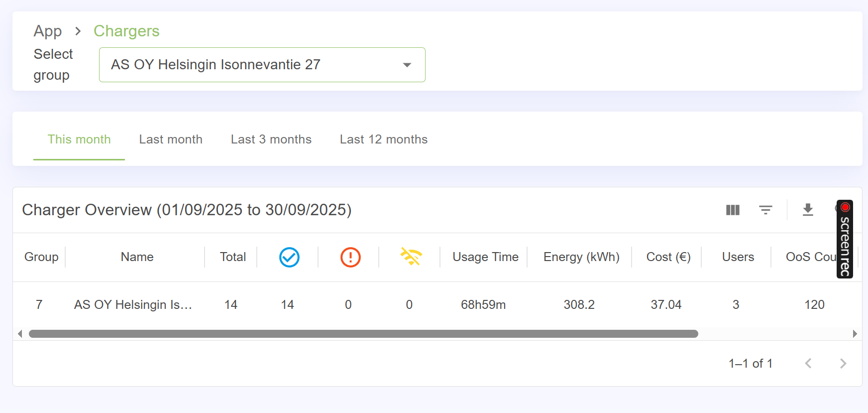Click the scroll left arrow of the table
The image size is (868, 413).
[20, 334]
